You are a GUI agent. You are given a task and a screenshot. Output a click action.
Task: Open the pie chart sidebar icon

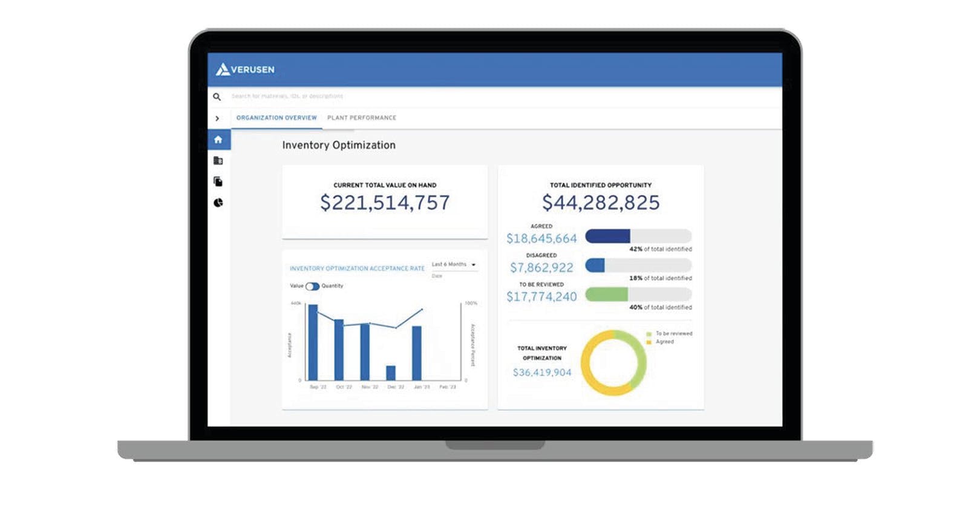218,203
